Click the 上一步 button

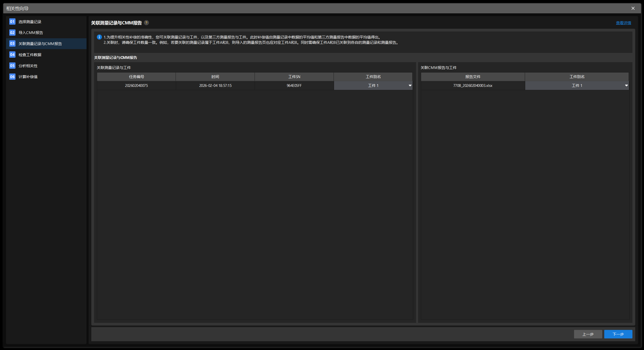(588, 334)
